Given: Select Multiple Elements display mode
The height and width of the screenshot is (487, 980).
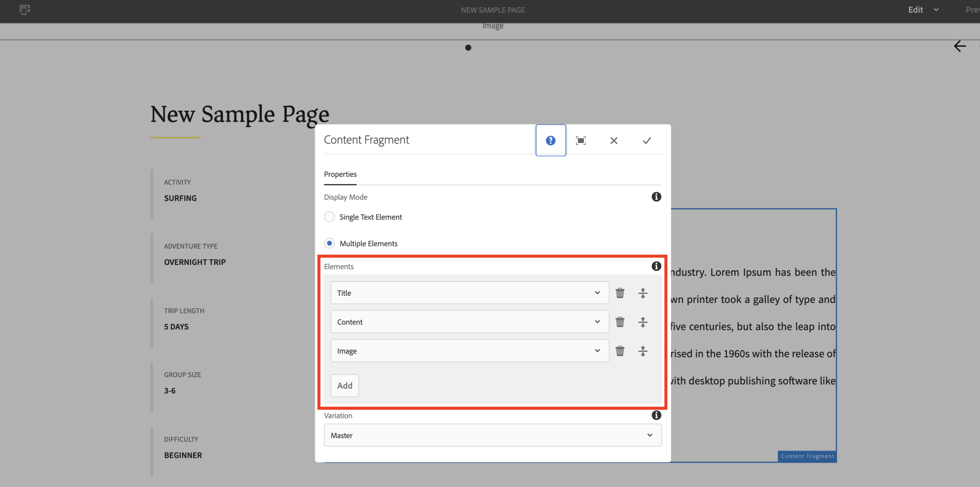Looking at the screenshot, I should click(x=329, y=243).
